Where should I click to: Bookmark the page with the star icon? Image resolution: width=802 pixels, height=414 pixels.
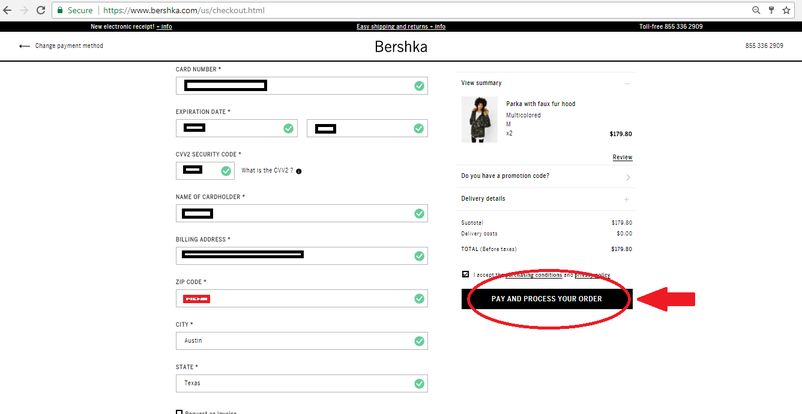click(x=770, y=9)
